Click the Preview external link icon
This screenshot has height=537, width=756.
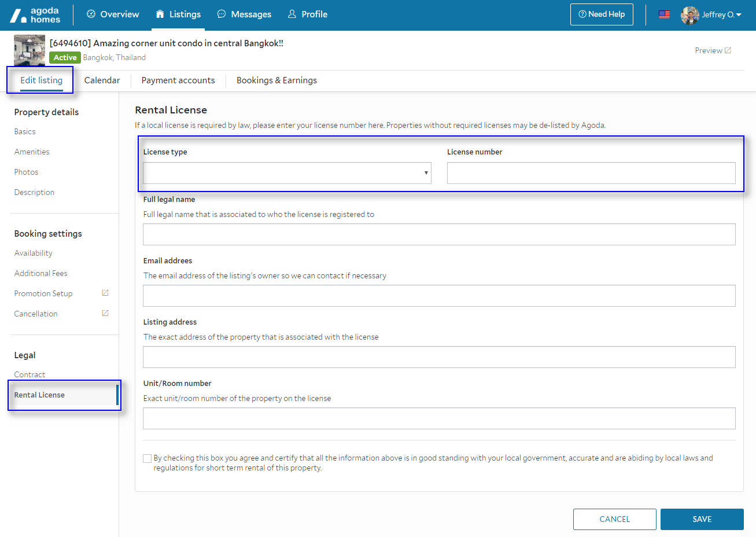(x=728, y=50)
